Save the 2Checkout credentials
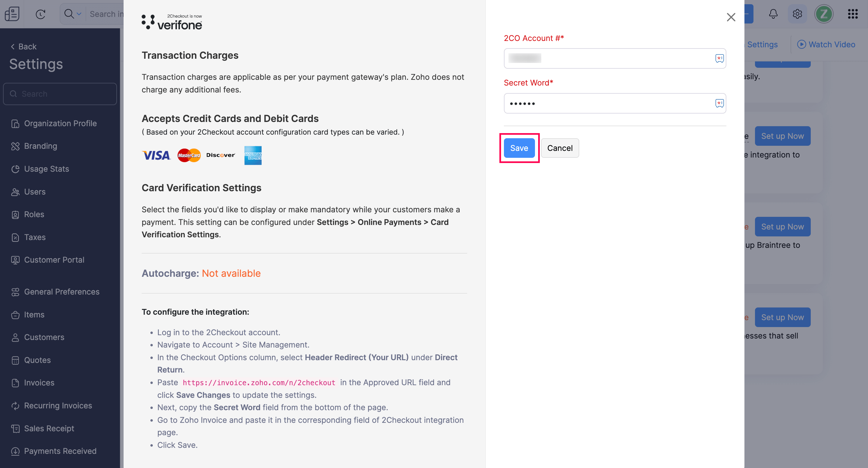This screenshot has width=868, height=468. tap(519, 148)
